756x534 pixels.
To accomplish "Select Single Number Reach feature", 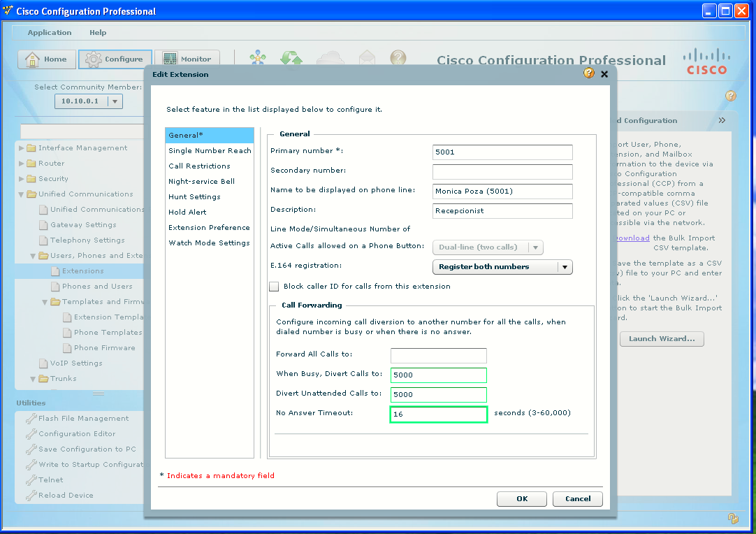I will pyautogui.click(x=209, y=150).
